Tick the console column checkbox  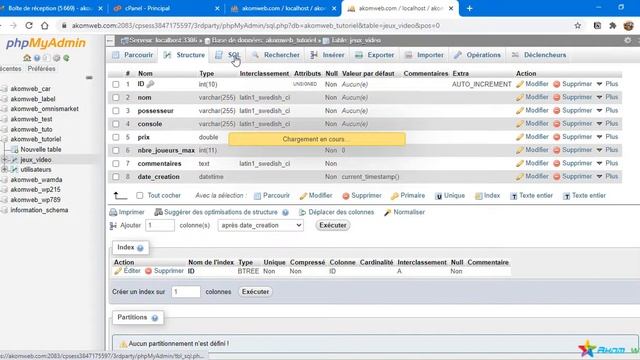pos(116,124)
